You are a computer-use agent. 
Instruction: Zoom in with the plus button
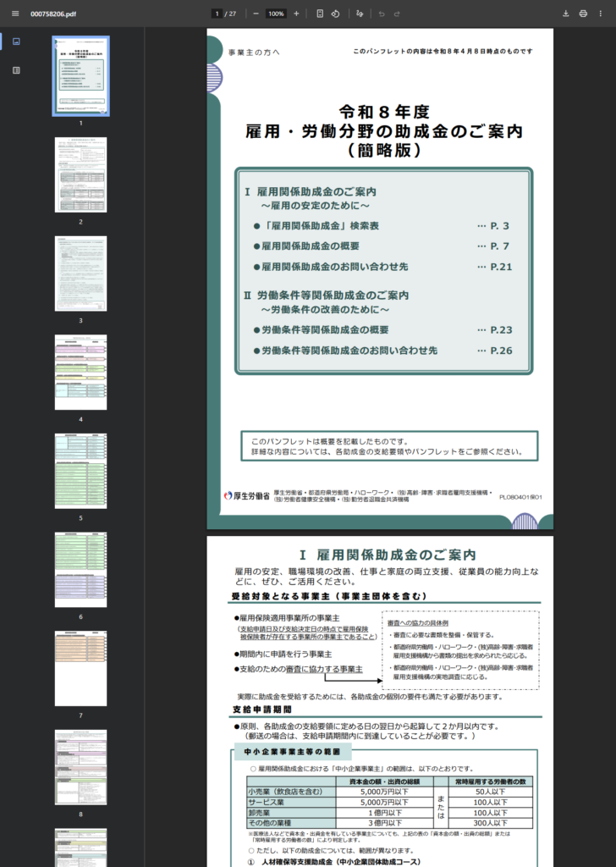[x=296, y=14]
